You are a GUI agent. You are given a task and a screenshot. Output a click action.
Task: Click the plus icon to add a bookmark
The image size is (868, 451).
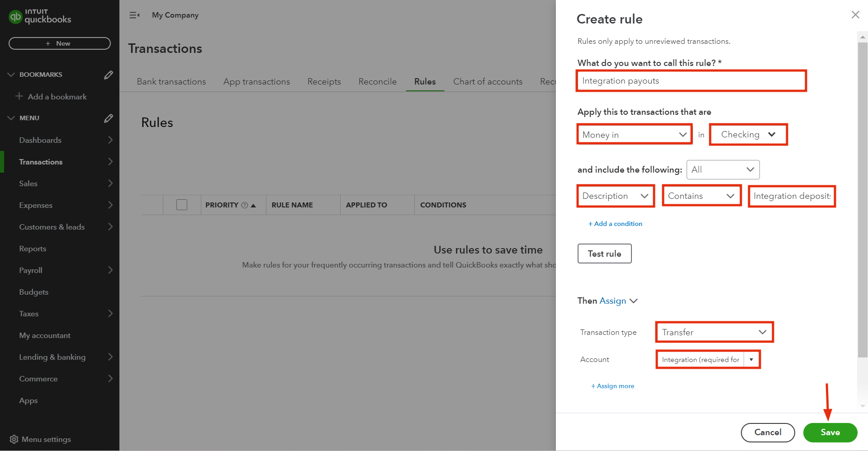point(19,96)
